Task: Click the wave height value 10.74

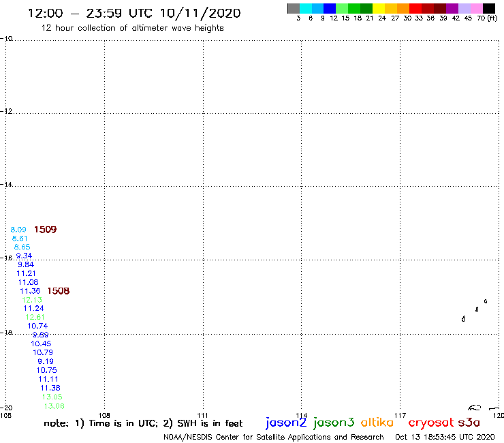Action: pyautogui.click(x=37, y=326)
